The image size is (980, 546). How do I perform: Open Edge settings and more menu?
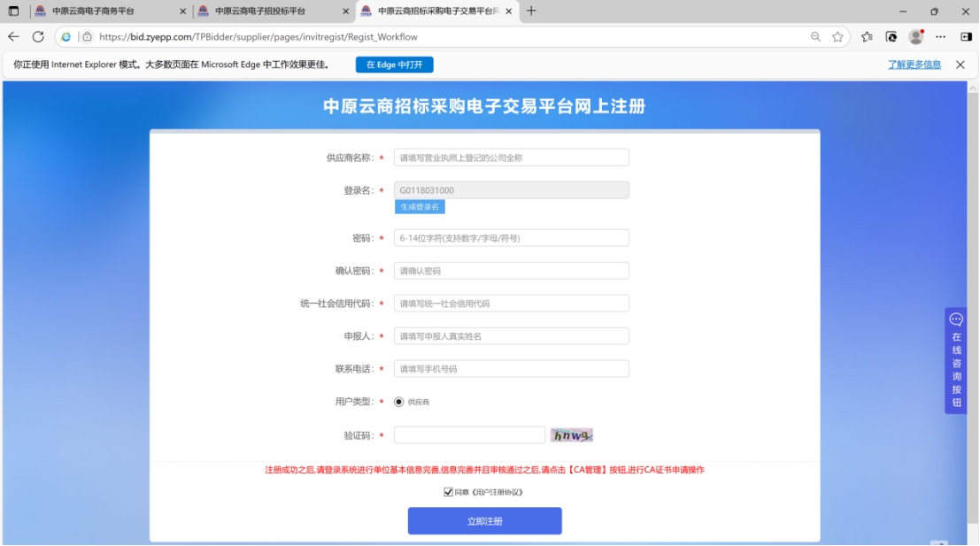(x=941, y=37)
